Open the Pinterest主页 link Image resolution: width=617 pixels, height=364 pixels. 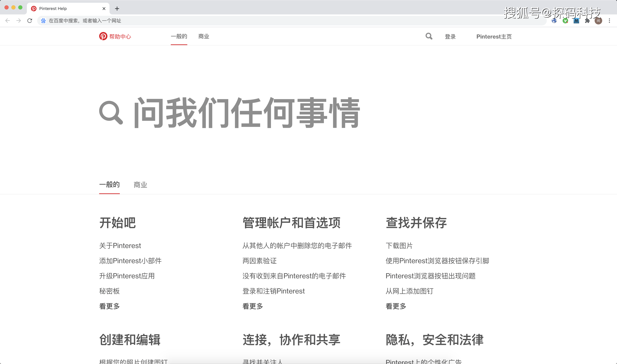(494, 36)
